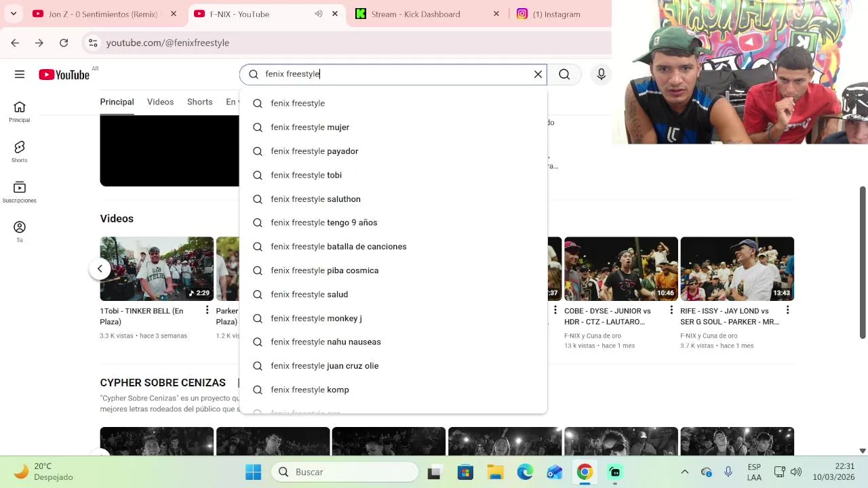868x488 pixels.
Task: Open the CYPHER SOBRE CENIZAS section title
Action: click(x=163, y=383)
